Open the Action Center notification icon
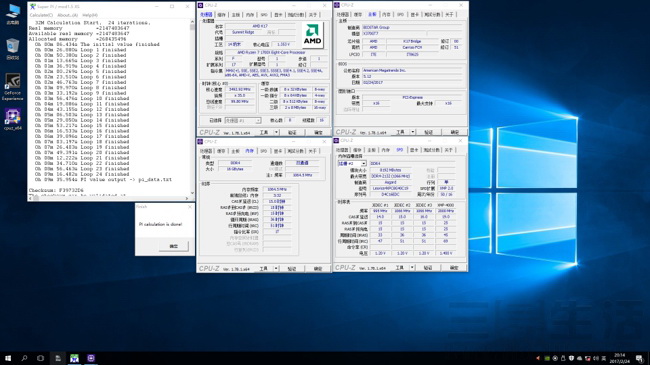Viewport: 650px width, 365px height. 640,358
